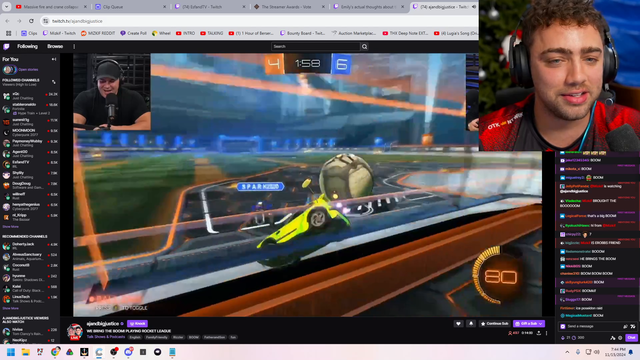The width and height of the screenshot is (640, 360).
Task: Open the Share stream icon
Action: (x=539, y=333)
